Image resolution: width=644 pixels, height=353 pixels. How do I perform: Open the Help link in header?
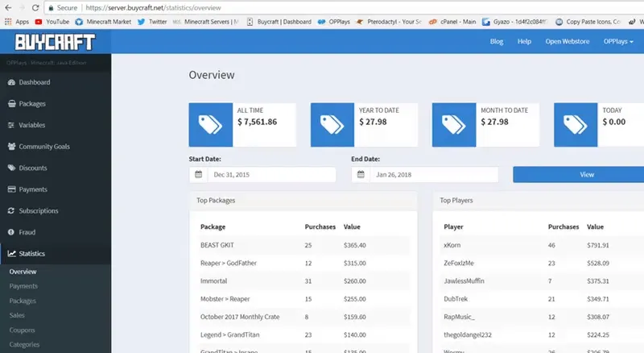click(x=525, y=42)
